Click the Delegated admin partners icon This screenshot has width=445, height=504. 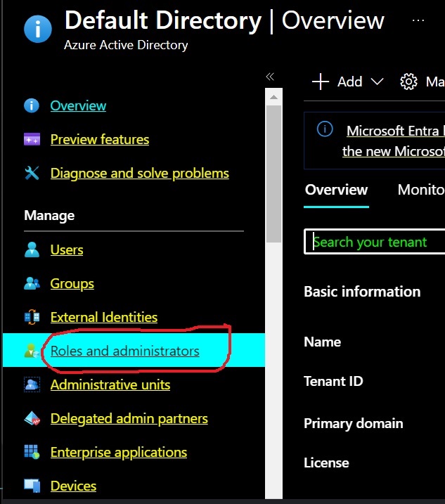(x=32, y=418)
